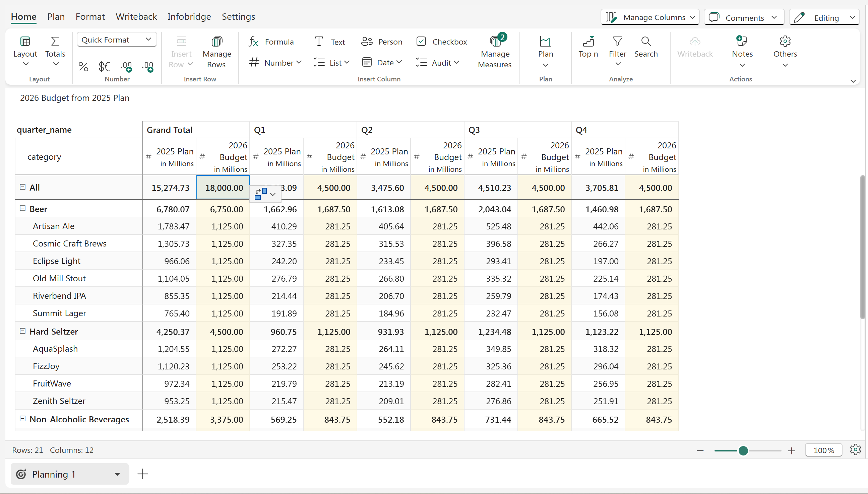Open the Infobridge tab
The width and height of the screenshot is (868, 494).
tap(189, 17)
